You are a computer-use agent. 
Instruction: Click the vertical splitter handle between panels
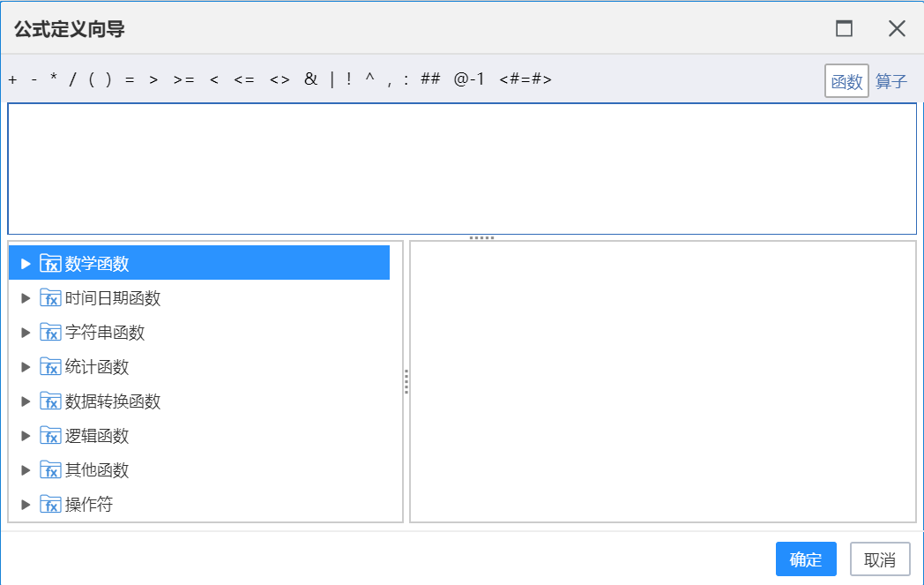point(406,381)
